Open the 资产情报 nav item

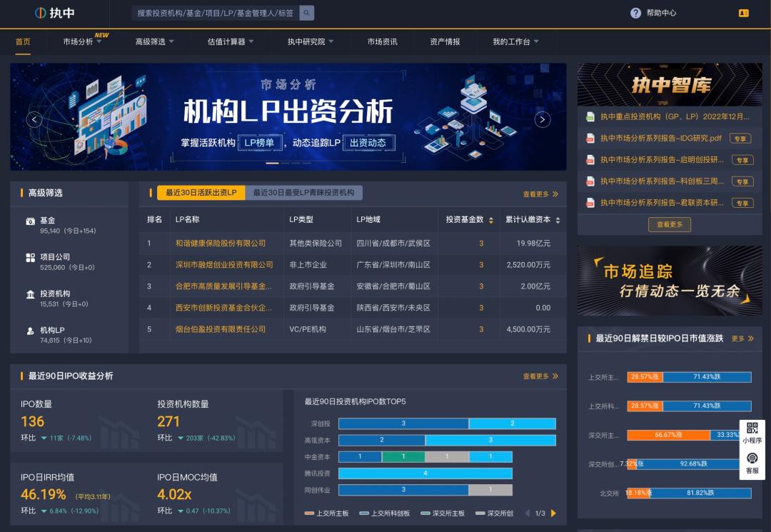pyautogui.click(x=445, y=42)
